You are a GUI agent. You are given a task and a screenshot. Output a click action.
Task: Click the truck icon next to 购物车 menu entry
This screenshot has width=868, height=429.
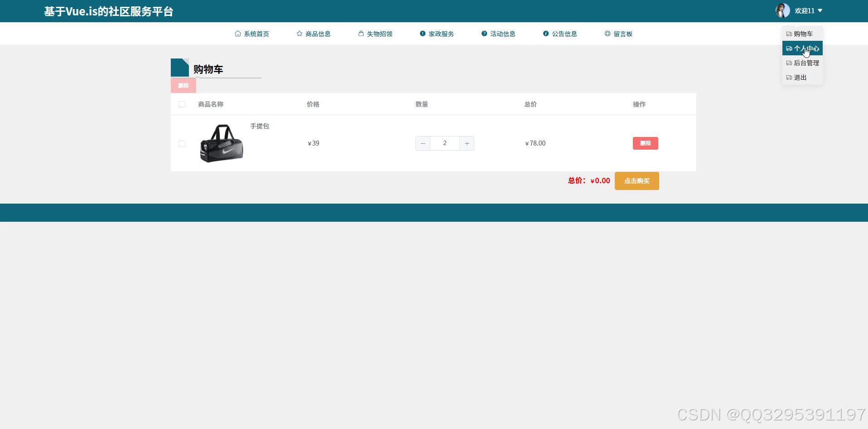[789, 34]
